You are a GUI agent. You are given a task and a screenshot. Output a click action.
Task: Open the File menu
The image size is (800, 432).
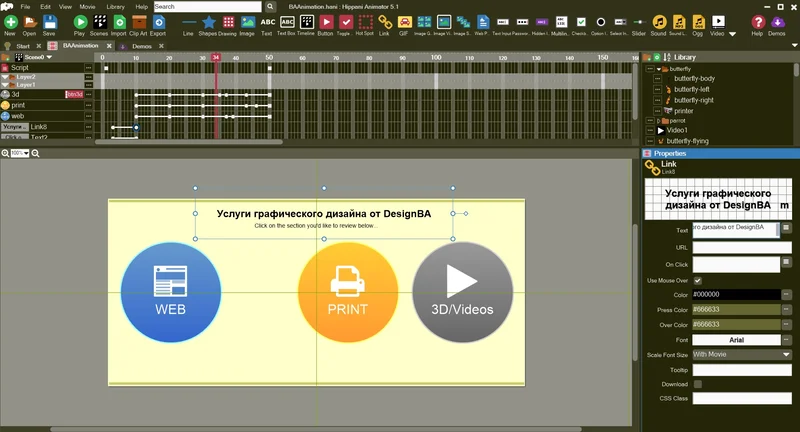click(25, 7)
